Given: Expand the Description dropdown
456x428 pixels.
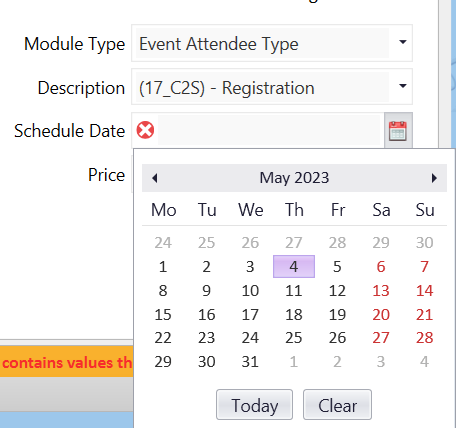Looking at the screenshot, I should pos(403,86).
